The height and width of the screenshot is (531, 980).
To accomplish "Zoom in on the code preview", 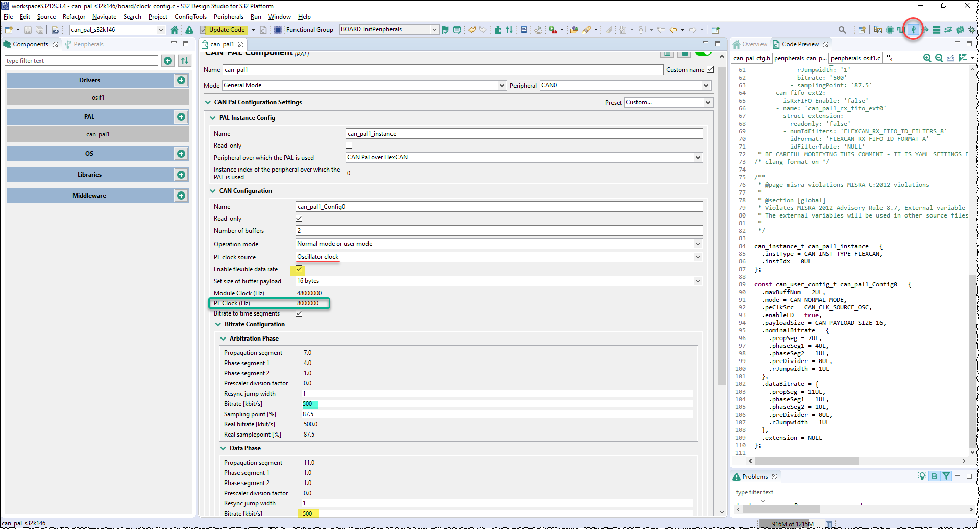I will click(x=927, y=58).
